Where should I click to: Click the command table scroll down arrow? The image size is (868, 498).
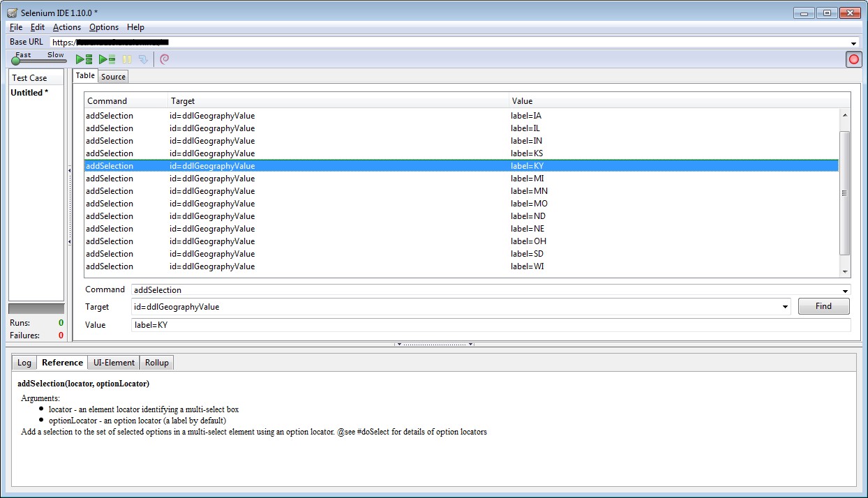point(845,271)
